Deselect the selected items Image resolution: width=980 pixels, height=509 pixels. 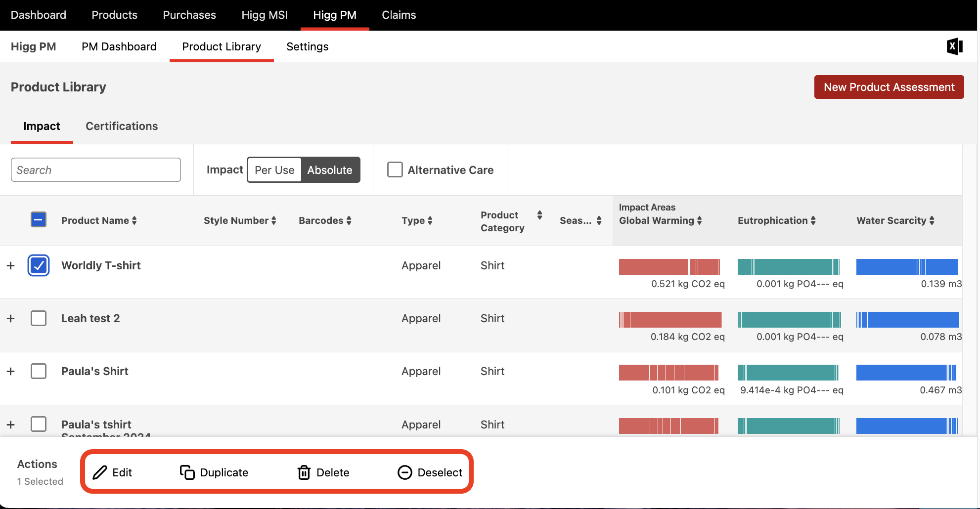pos(430,472)
